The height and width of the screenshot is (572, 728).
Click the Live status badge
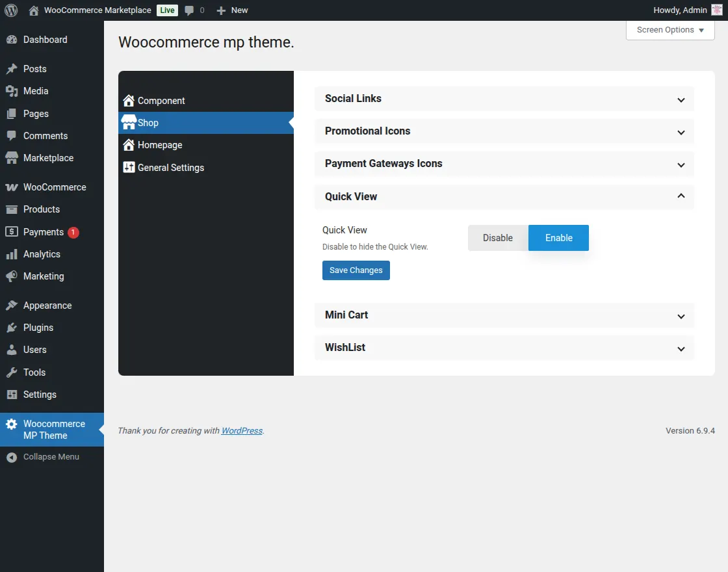pos(167,10)
